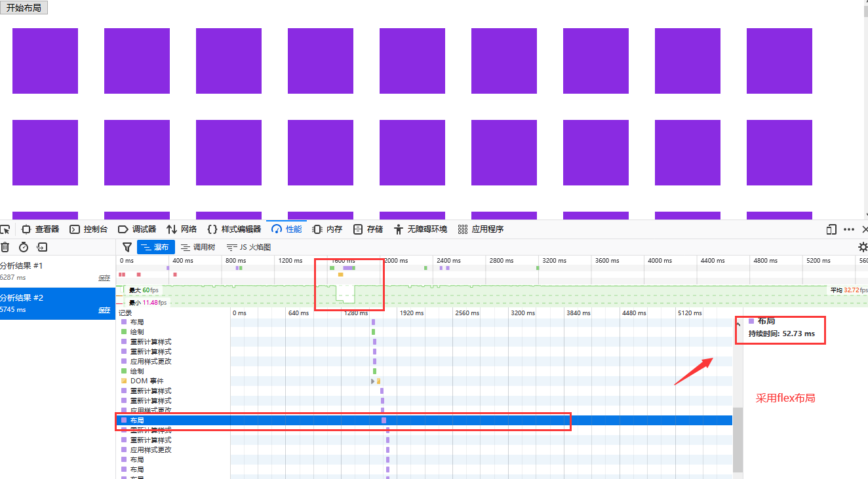
Task: Select the 性能 performance tab
Action: 286,229
